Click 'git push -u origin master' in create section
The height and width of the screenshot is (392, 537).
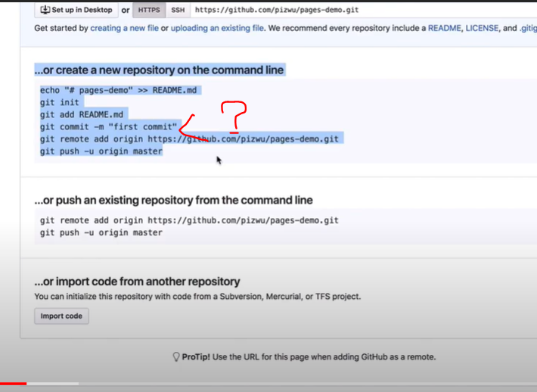(101, 151)
